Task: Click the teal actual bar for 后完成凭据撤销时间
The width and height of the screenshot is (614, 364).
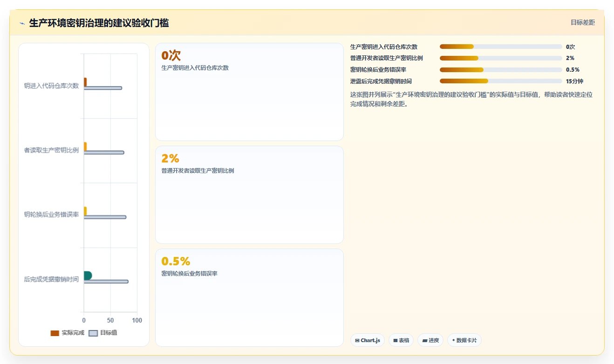Action: (x=88, y=275)
